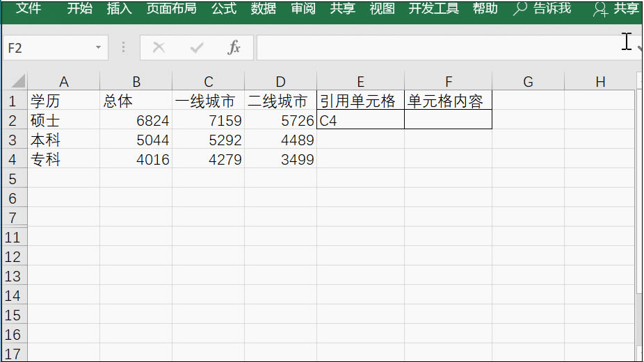Click cell with value 6824
The image size is (644, 362).
136,120
